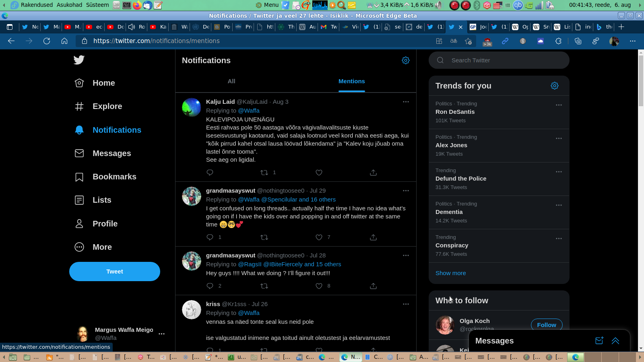Screen dimensions: 644x362
Task: Open the Conspiracy trend
Action: (x=499, y=246)
